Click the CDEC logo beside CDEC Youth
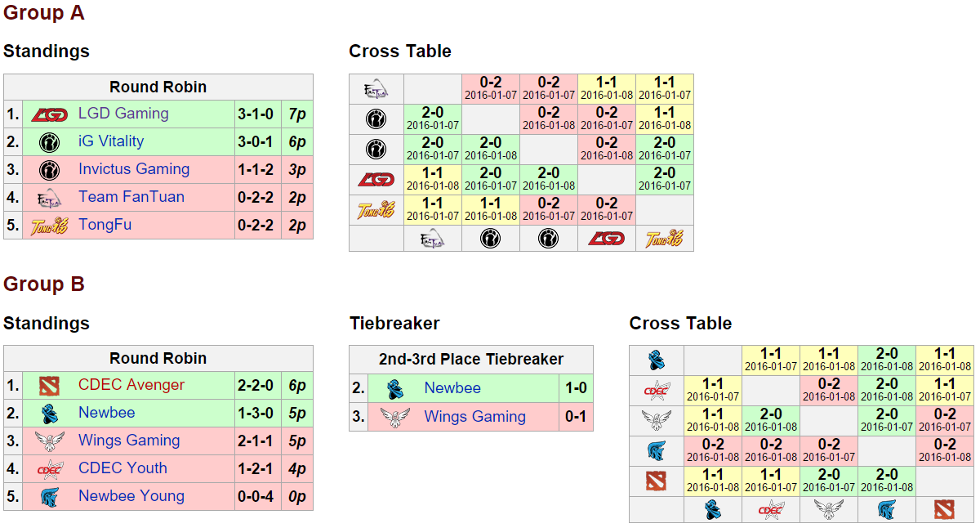Image resolution: width=980 pixels, height=528 pixels. (49, 469)
